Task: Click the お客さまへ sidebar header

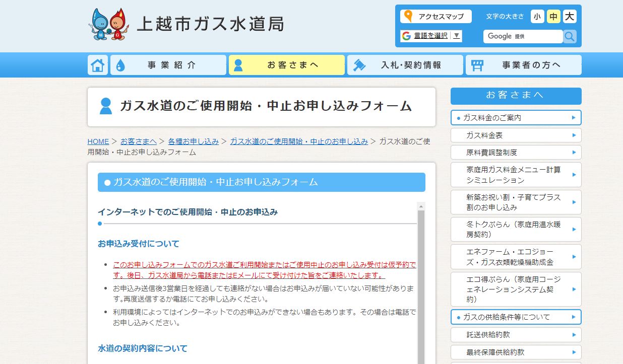Action: [x=516, y=96]
